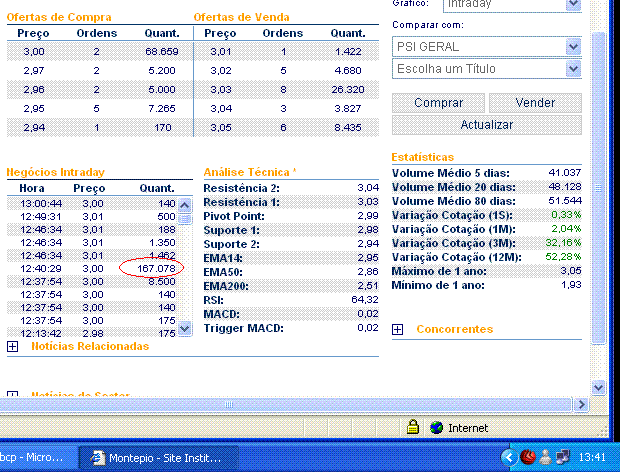Open the Gráfico Intraday dropdown
This screenshot has width=621, height=473.
573,5
